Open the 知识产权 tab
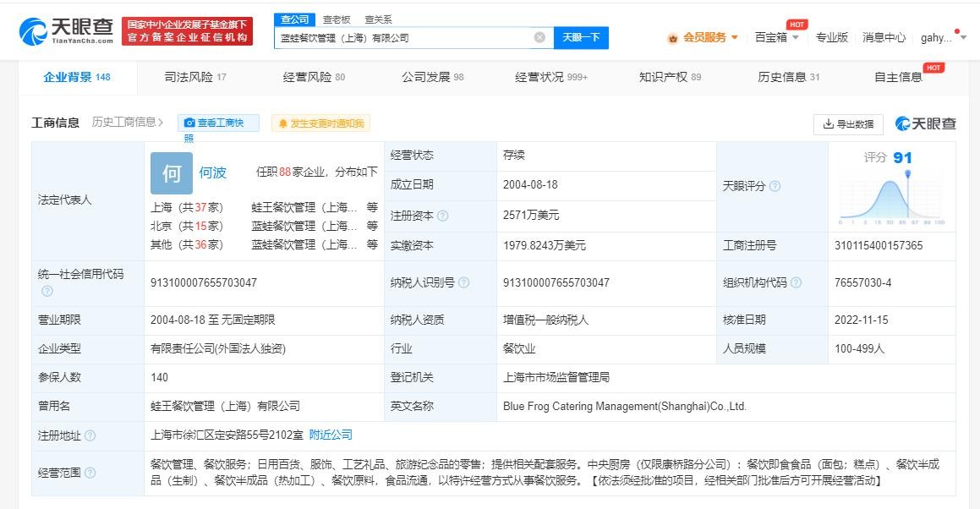Image resolution: width=980 pixels, height=509 pixels. [x=670, y=77]
